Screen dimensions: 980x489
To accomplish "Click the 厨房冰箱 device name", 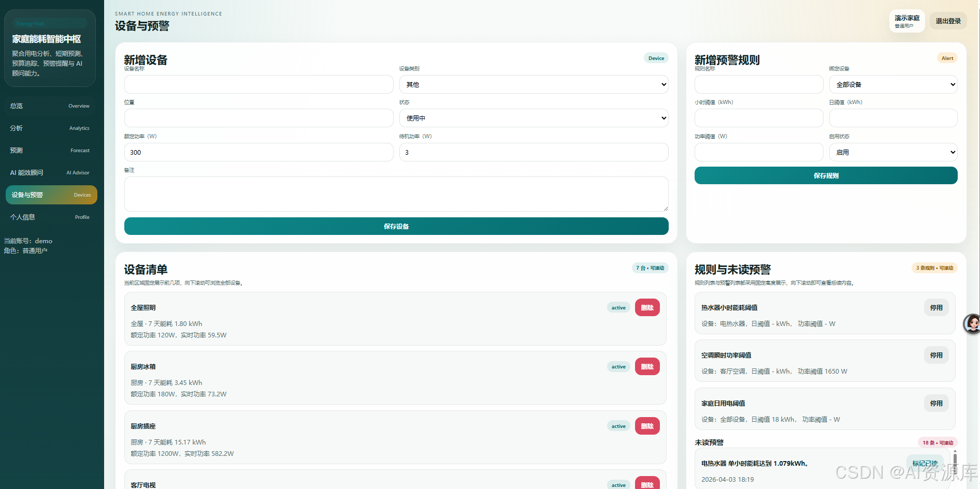I will (143, 366).
